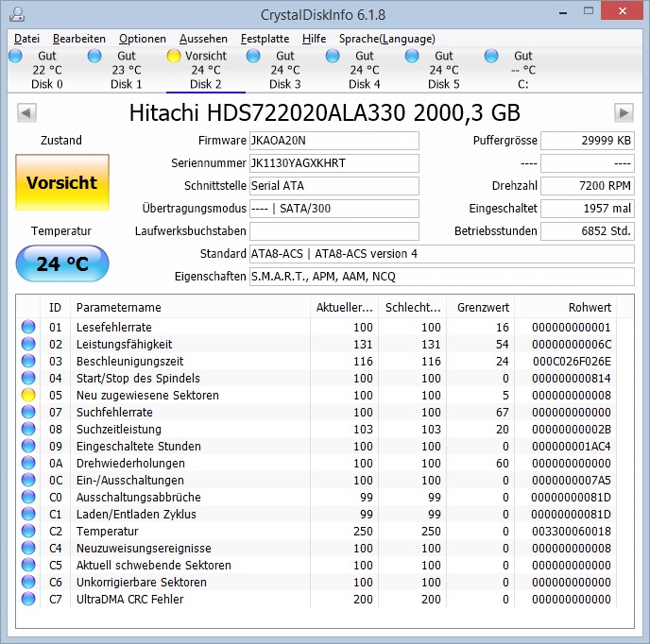Click status orb for Suchfehlerrate row
This screenshot has height=644, width=650.
(28, 412)
